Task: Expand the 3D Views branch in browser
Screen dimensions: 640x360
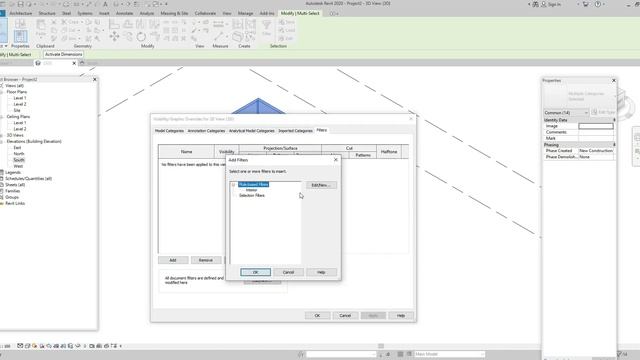Action: [x=2, y=135]
